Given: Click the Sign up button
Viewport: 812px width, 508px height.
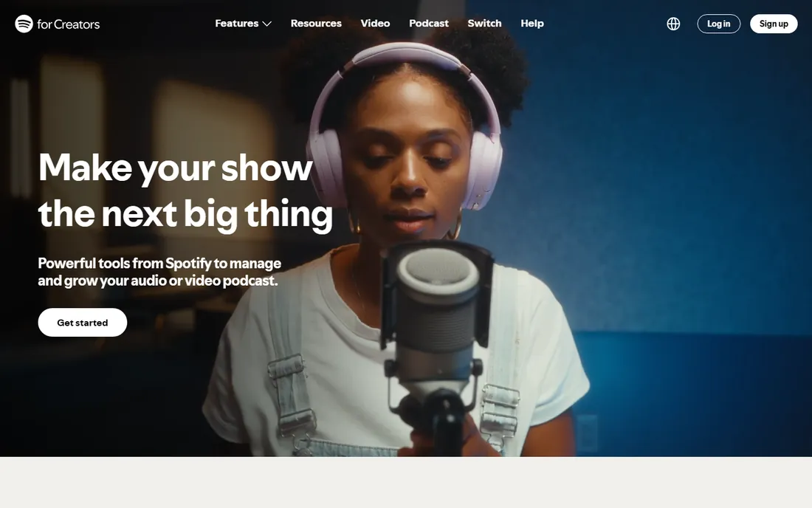Looking at the screenshot, I should [774, 24].
